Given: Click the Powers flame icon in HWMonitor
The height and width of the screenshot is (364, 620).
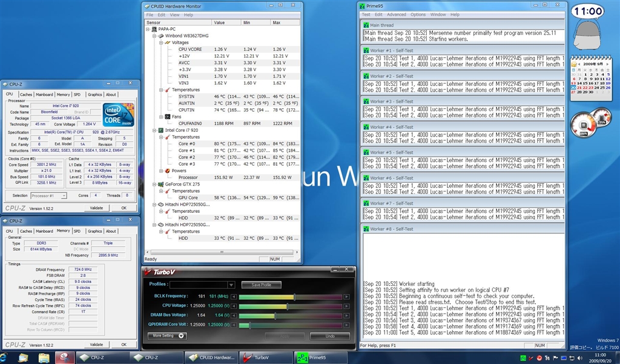Looking at the screenshot, I should point(168,171).
